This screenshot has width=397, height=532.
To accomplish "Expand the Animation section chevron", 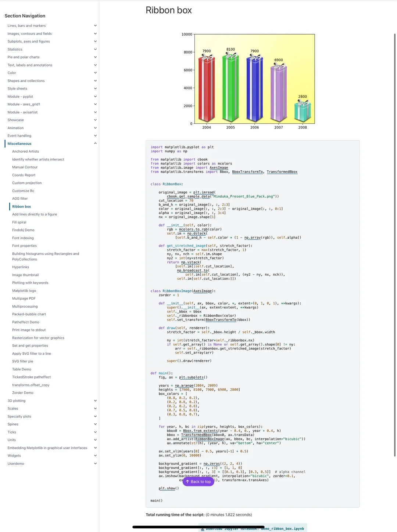I will pos(95,128).
